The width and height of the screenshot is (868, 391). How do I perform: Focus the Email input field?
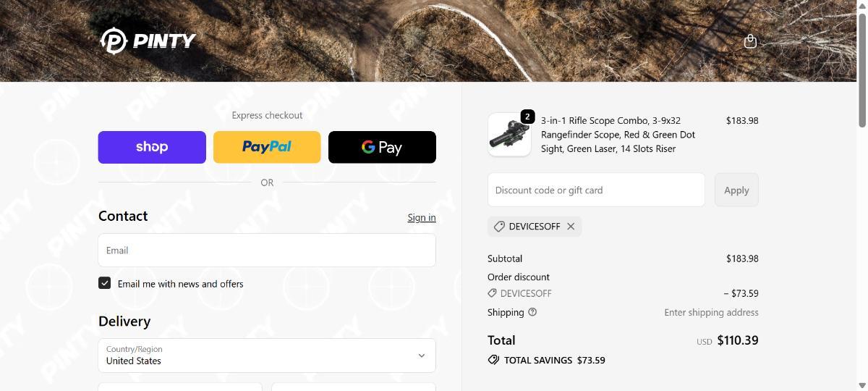[x=266, y=251]
